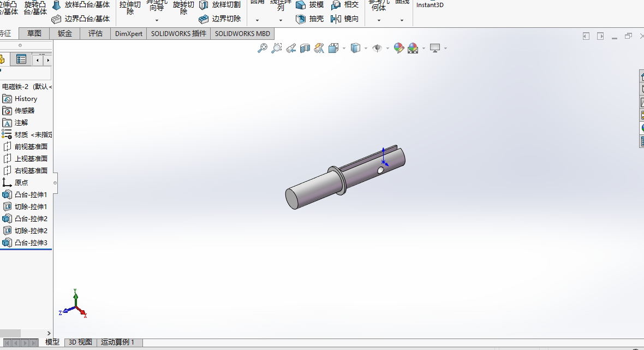
Task: Click 边界凸台/基体 tool
Action: tap(81, 19)
